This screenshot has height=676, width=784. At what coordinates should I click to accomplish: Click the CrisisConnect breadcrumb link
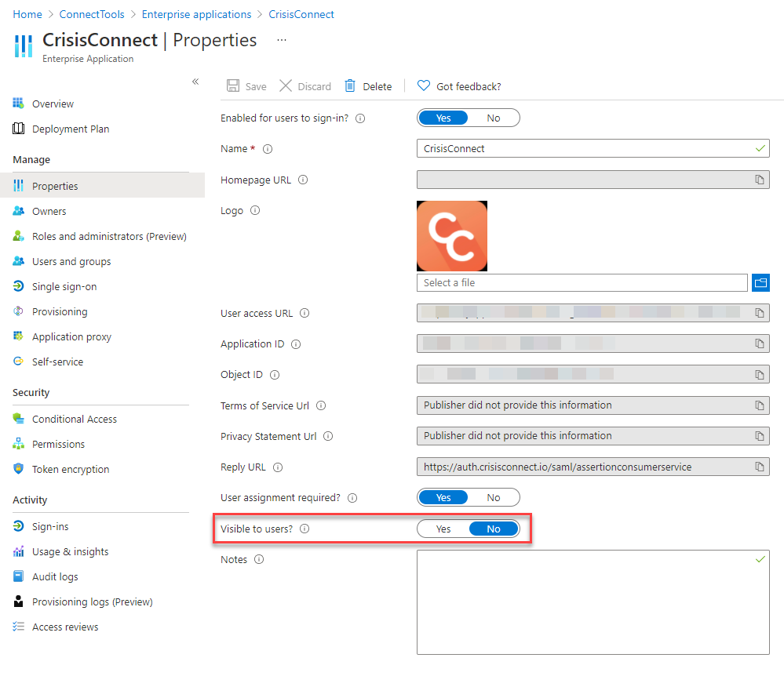pos(301,14)
